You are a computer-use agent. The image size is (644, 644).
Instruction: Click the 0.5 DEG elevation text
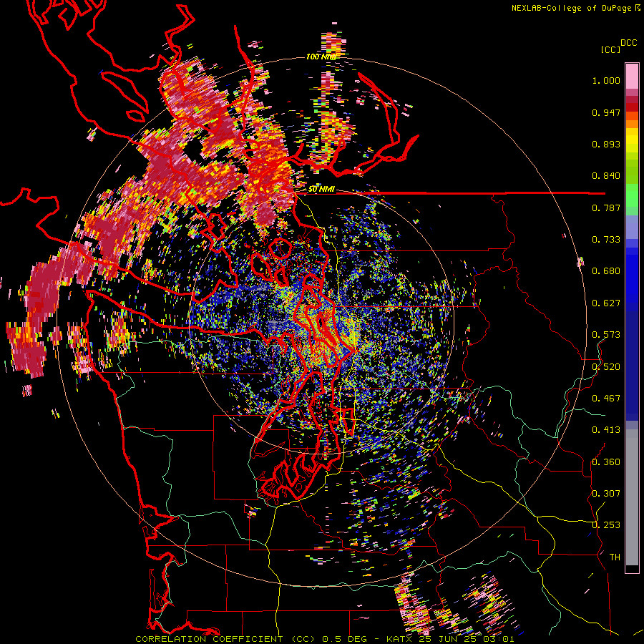pyautogui.click(x=345, y=639)
